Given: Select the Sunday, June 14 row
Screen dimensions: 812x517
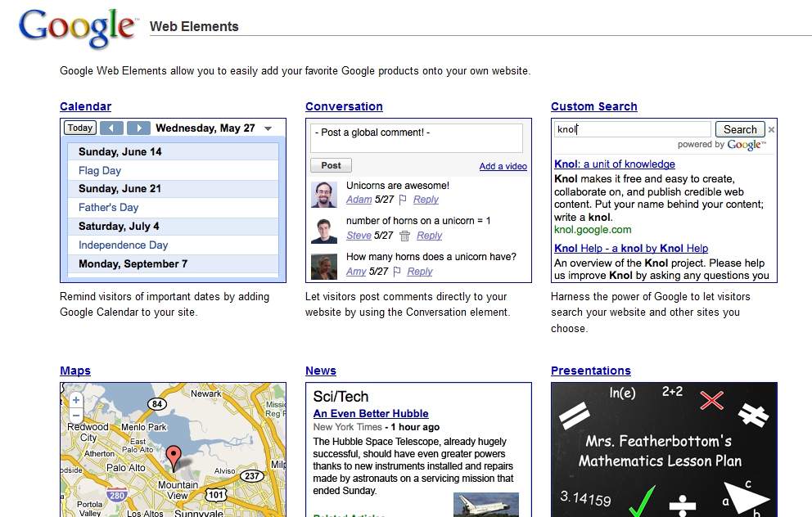Looking at the screenshot, I should (173, 151).
